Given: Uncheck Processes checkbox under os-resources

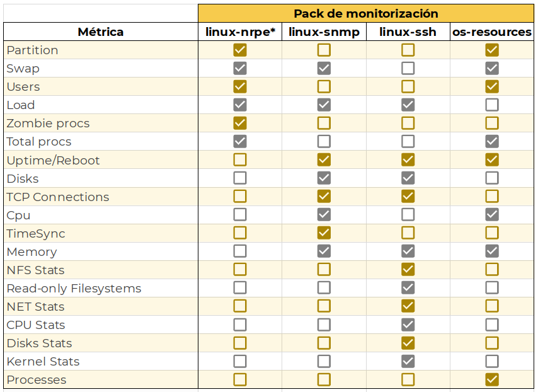Looking at the screenshot, I should (x=492, y=379).
